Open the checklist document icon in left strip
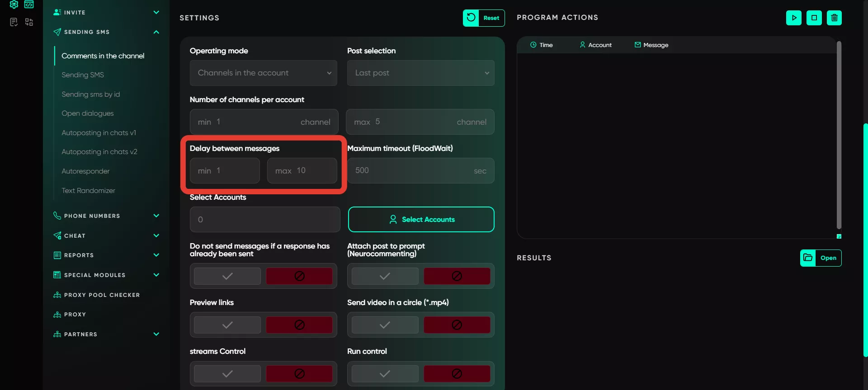Screen dimensions: 868x390 pos(14,22)
